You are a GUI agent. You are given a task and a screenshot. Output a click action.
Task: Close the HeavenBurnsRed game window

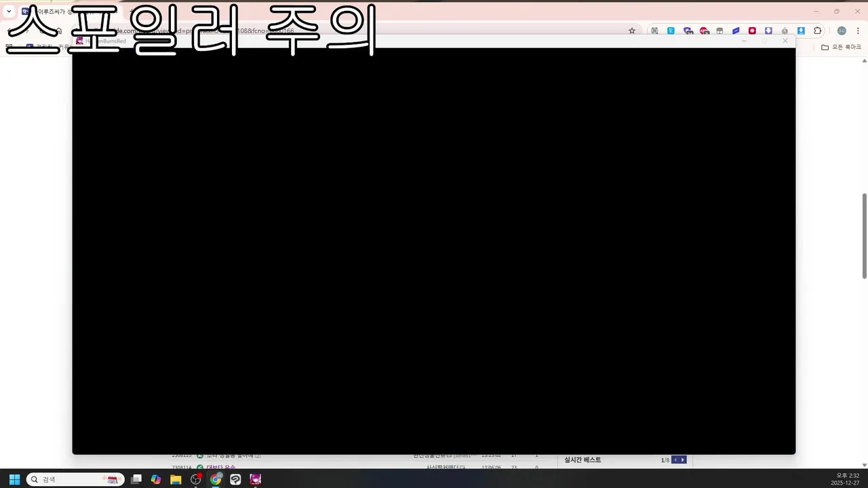tap(785, 41)
